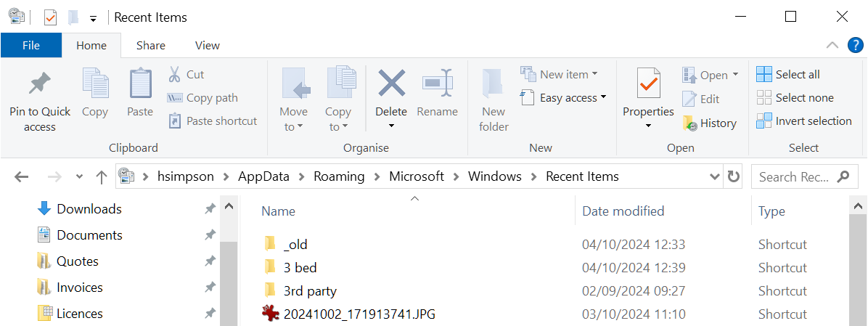Sort by Date modified column header

click(x=623, y=211)
